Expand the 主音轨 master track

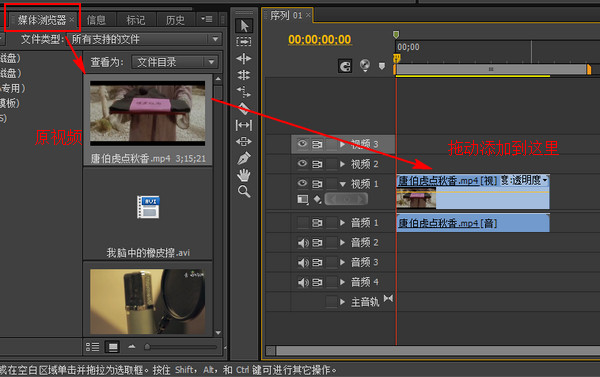click(343, 302)
